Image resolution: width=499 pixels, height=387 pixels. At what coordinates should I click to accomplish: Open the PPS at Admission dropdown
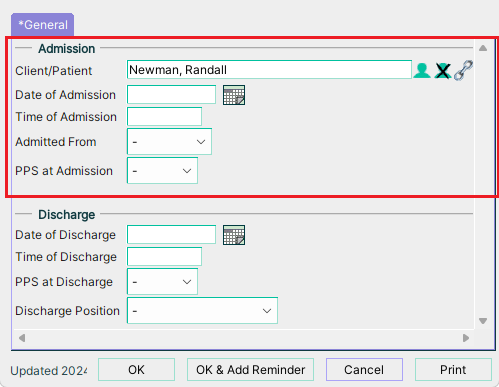162,171
